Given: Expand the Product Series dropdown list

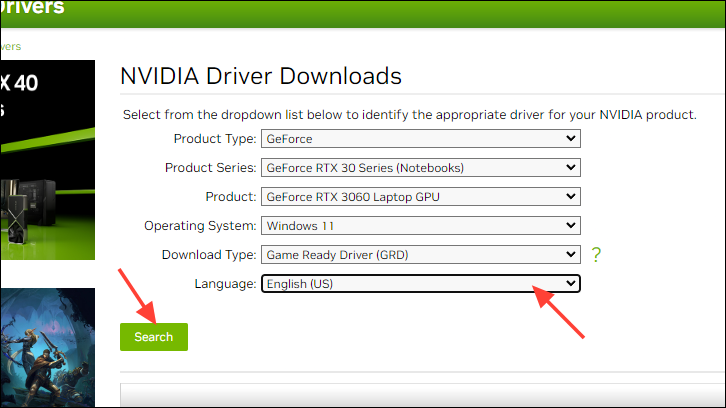Looking at the screenshot, I should click(420, 168).
